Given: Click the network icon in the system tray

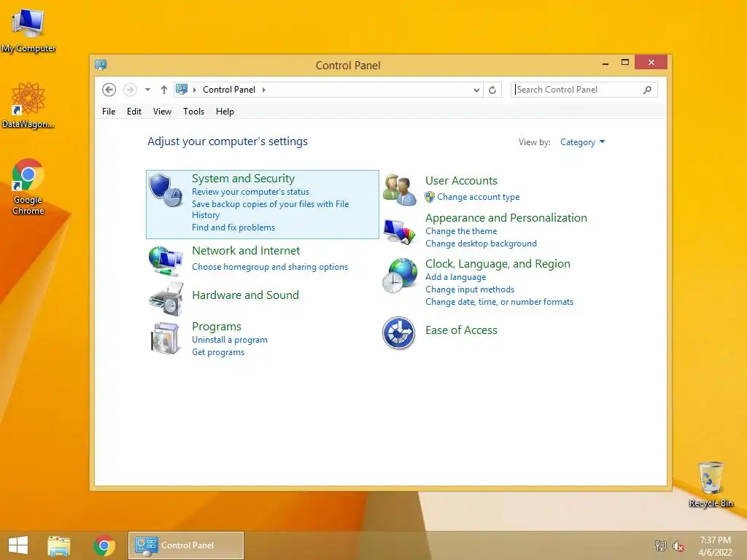Looking at the screenshot, I should pos(661,545).
